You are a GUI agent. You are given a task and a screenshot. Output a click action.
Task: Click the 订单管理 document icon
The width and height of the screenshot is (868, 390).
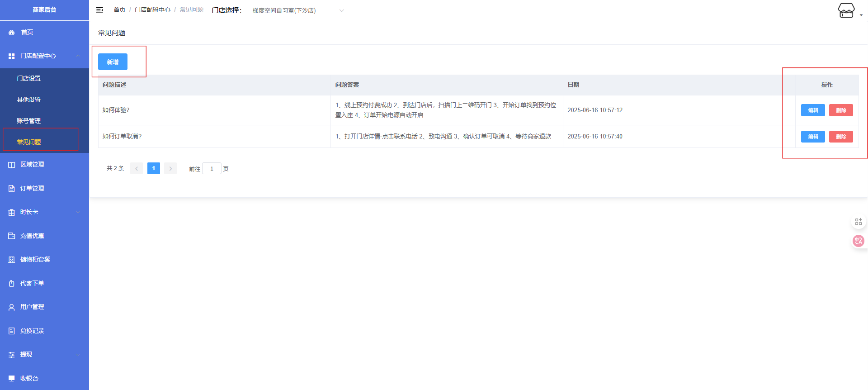(12, 189)
